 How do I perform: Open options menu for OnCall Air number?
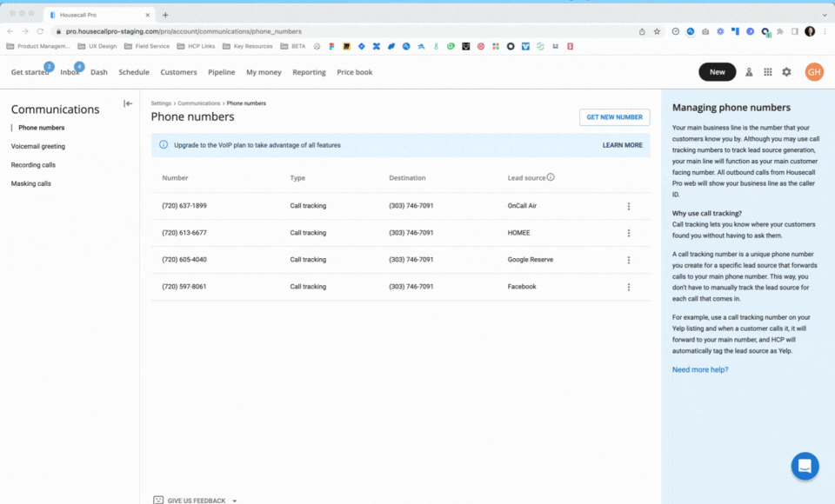coord(628,206)
